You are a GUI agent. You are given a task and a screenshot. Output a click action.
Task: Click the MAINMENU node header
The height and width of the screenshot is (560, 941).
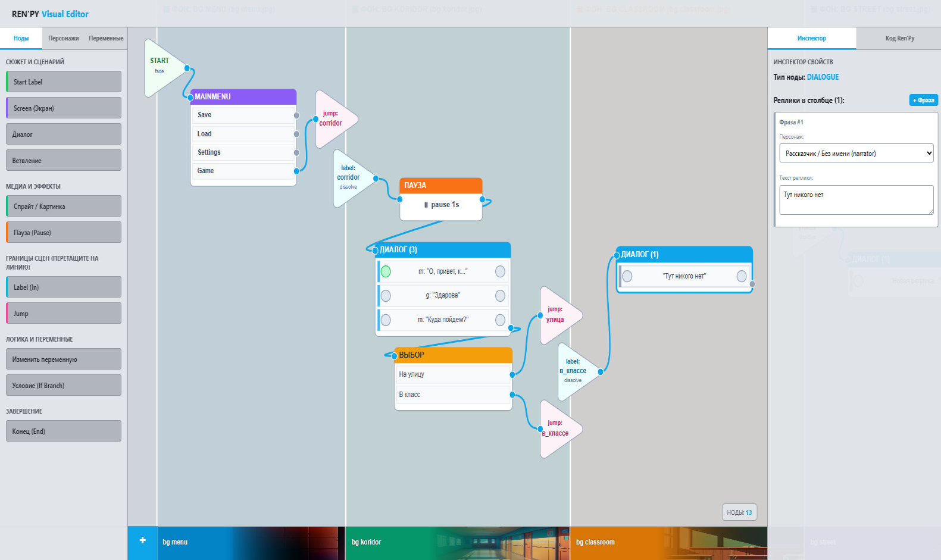(x=243, y=96)
